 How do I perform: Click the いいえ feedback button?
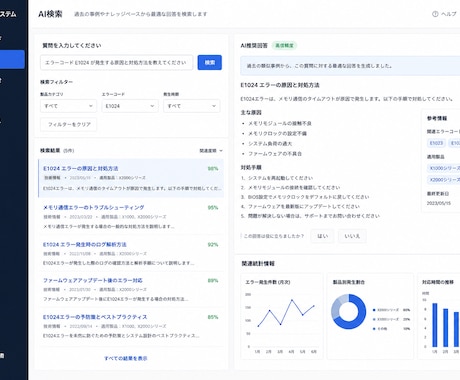pos(352,236)
